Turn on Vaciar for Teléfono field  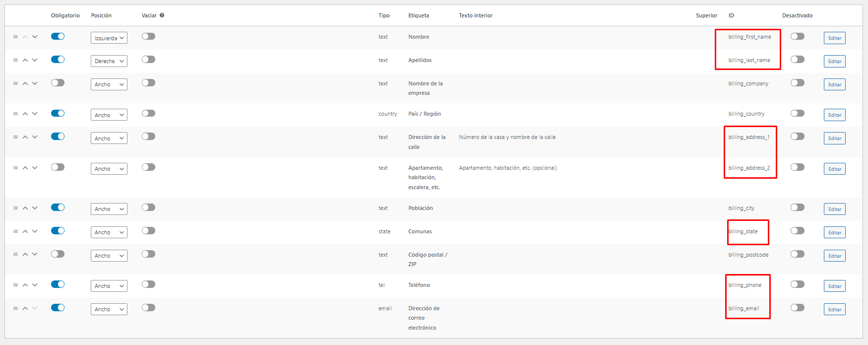[x=148, y=284]
